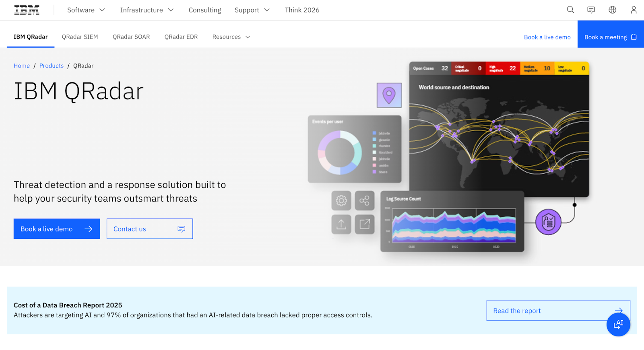Click the IBM QRadar page heading
Viewport: 644px width, 350px height.
tap(79, 91)
